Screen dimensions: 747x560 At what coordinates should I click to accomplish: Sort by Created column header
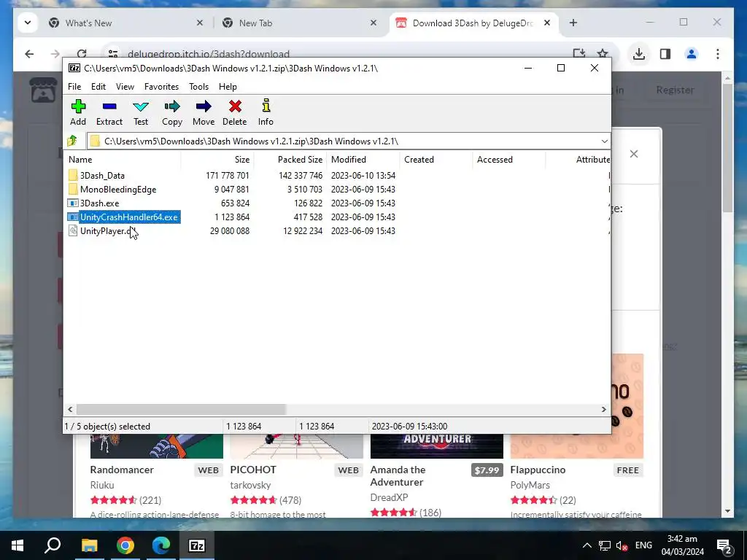tap(436, 160)
